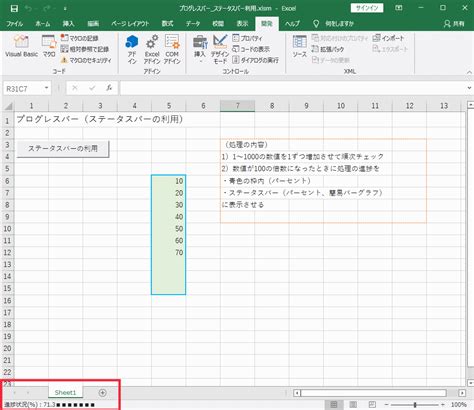Toggle relative reference recording
This screenshot has width=474, height=410.
pos(85,49)
